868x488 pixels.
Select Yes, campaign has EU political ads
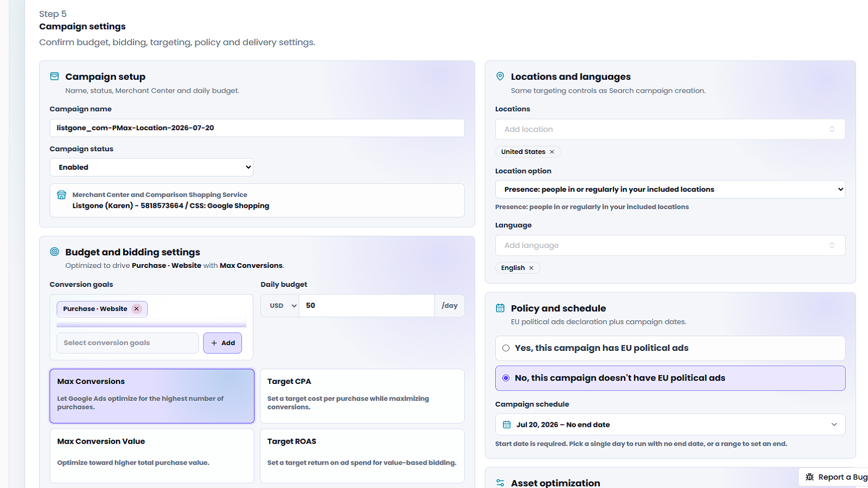point(670,348)
